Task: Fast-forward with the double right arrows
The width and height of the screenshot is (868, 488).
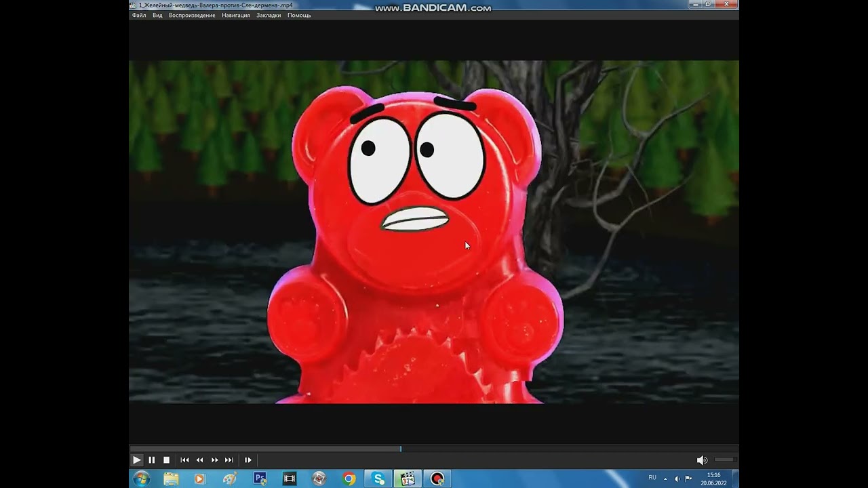Action: click(x=214, y=460)
